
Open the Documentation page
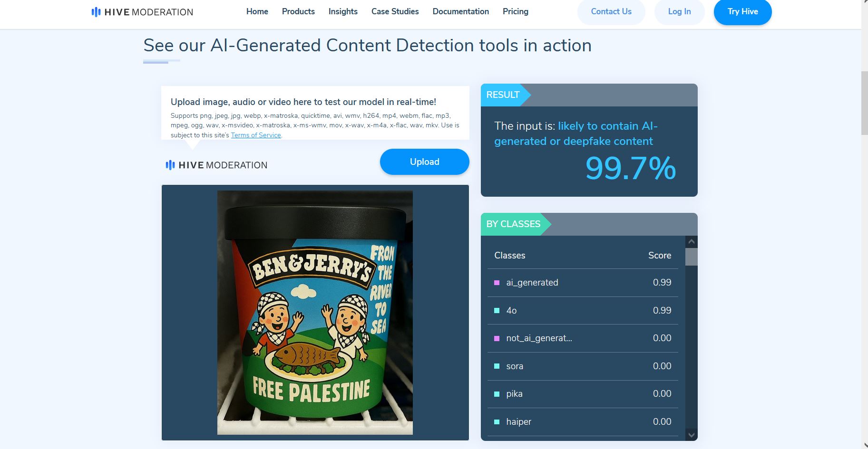tap(460, 11)
